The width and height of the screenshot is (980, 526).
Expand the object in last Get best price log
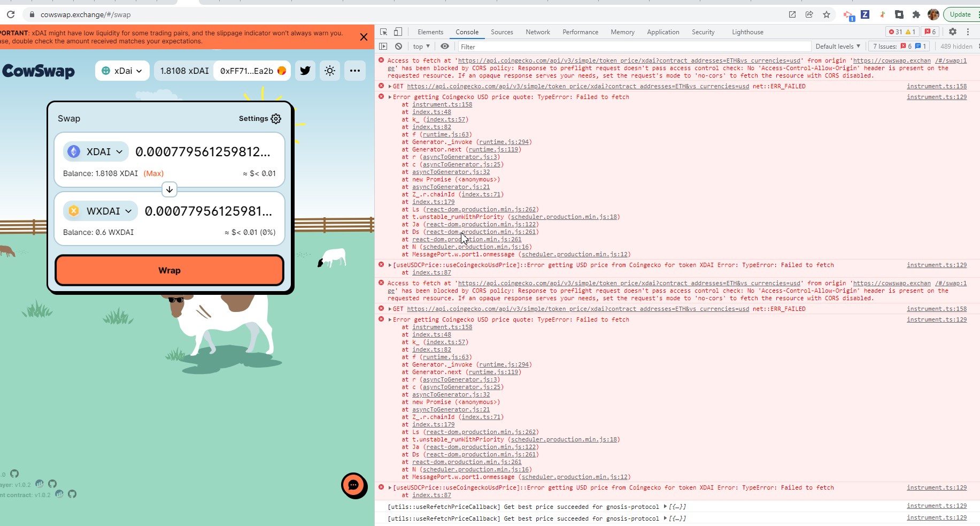tap(665, 518)
